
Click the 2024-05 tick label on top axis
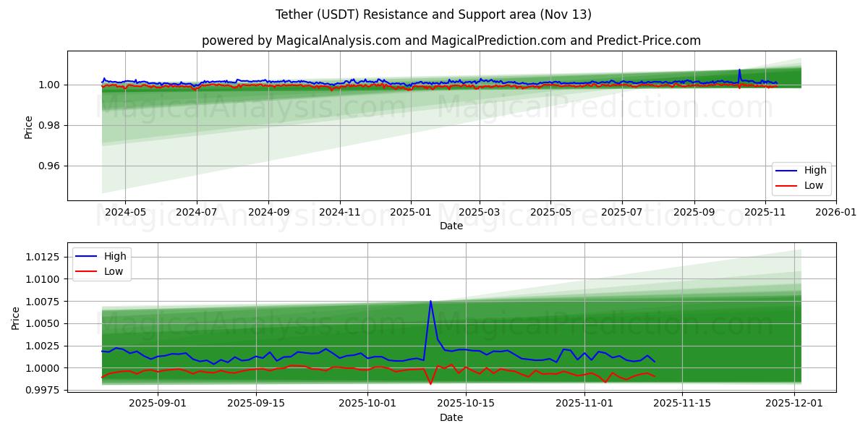(x=125, y=213)
